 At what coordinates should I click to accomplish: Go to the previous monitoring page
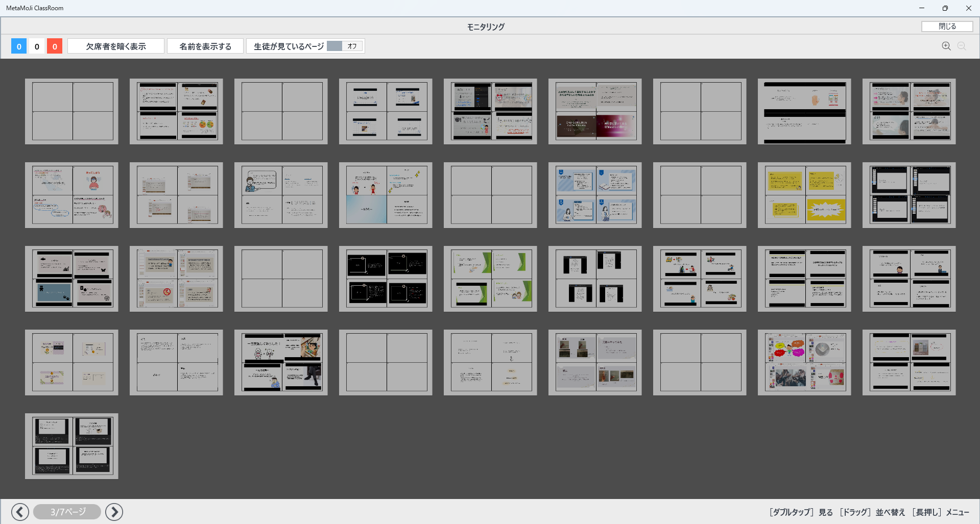[x=20, y=512]
